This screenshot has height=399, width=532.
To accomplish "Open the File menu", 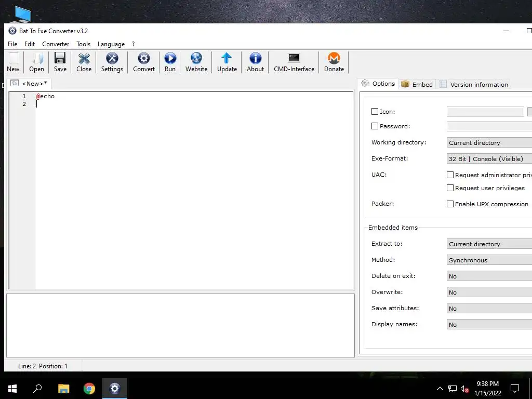I will 12,44.
